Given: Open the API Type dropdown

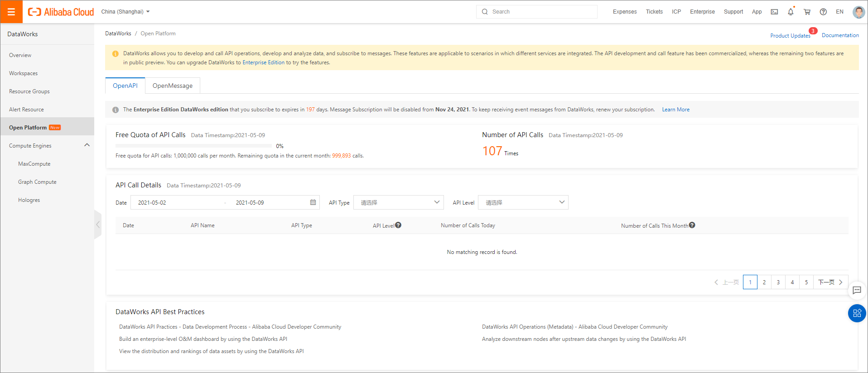Looking at the screenshot, I should (x=398, y=202).
